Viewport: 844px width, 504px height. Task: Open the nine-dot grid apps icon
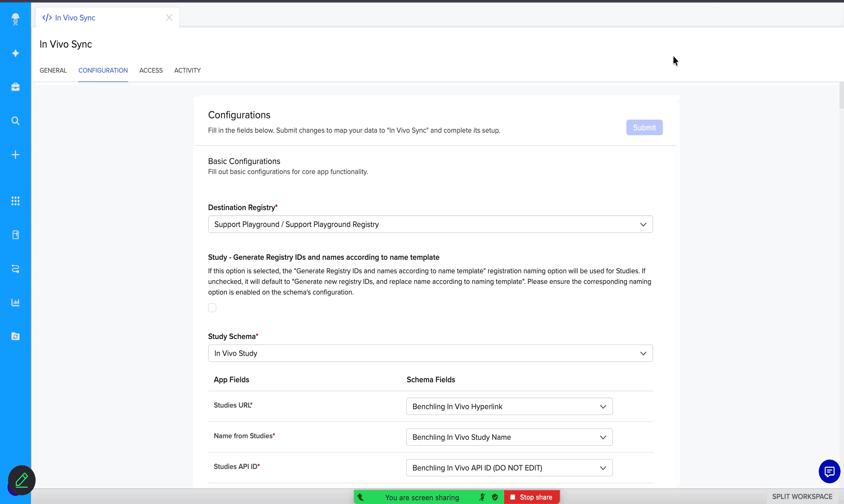point(15,201)
